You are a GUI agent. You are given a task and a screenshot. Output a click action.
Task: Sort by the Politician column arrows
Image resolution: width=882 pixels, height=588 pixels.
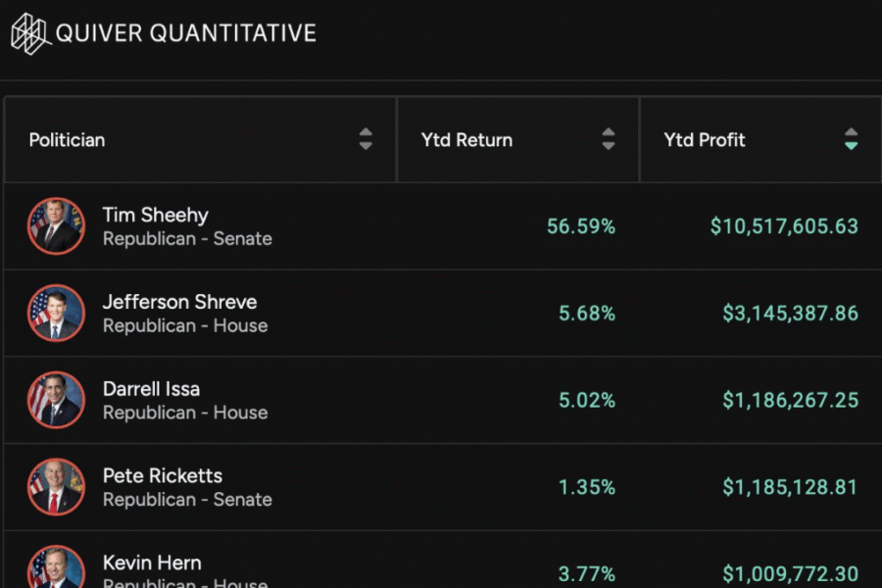366,139
